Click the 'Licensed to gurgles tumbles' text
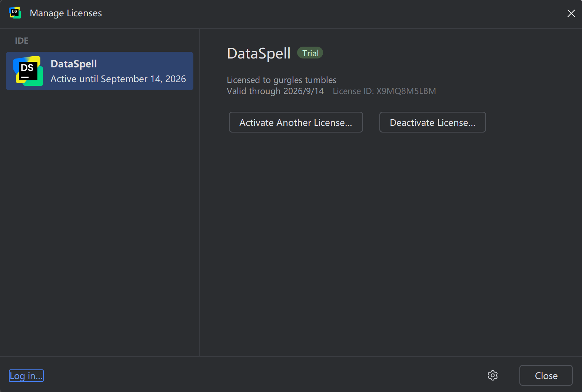Screen dimensions: 582x392 click(282, 80)
